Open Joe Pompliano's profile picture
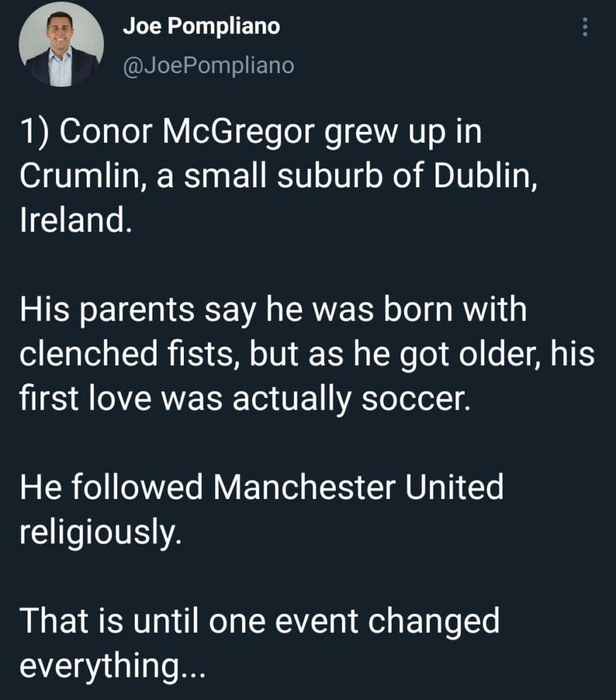 [61, 44]
